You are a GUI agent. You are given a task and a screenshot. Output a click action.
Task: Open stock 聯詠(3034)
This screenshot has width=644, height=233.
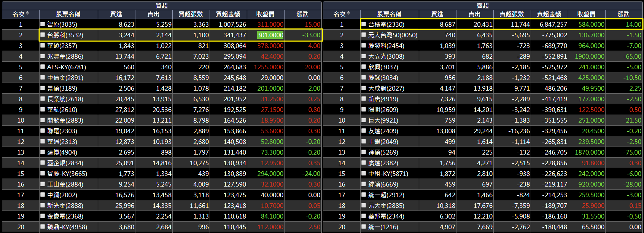(383, 78)
